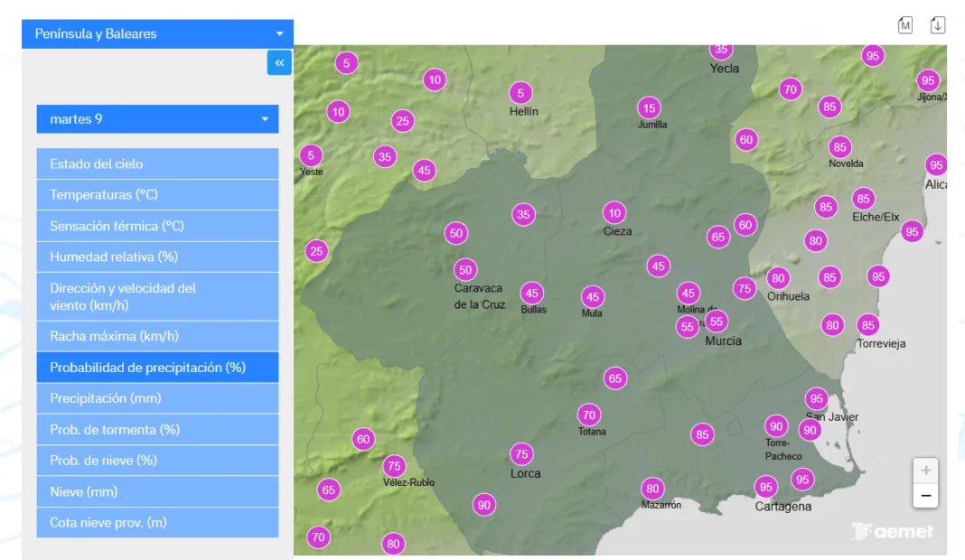The image size is (965, 560).
Task: Click the 15 marker above Jumilla
Action: [x=649, y=108]
